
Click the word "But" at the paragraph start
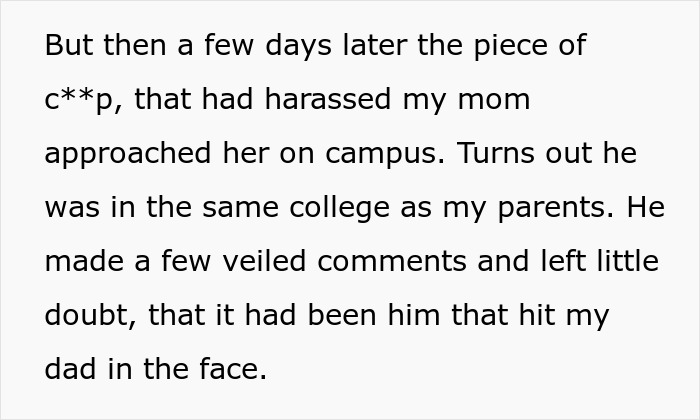[68, 46]
